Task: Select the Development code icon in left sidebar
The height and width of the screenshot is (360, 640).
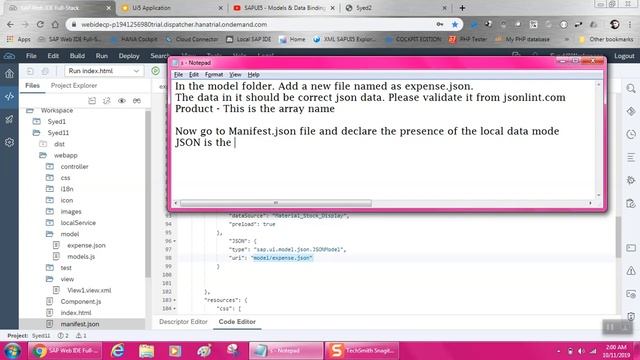Action: [x=9, y=97]
